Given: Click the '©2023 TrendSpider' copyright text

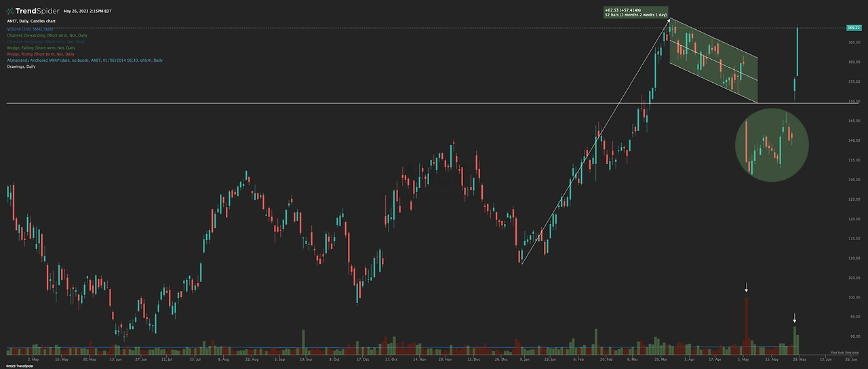Looking at the screenshot, I should [x=19, y=366].
